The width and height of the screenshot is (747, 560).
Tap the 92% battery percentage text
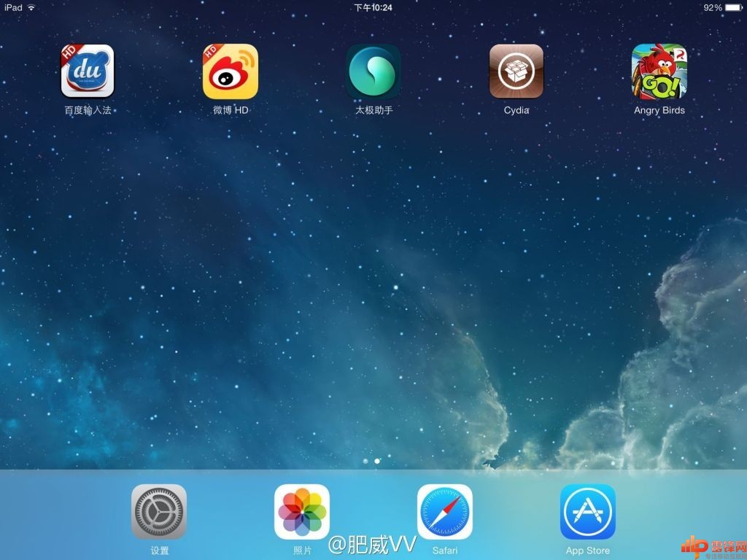click(x=712, y=7)
